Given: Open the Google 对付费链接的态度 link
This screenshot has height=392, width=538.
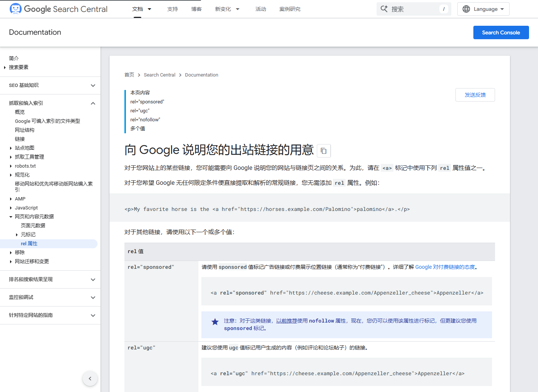Looking at the screenshot, I should [x=445, y=267].
